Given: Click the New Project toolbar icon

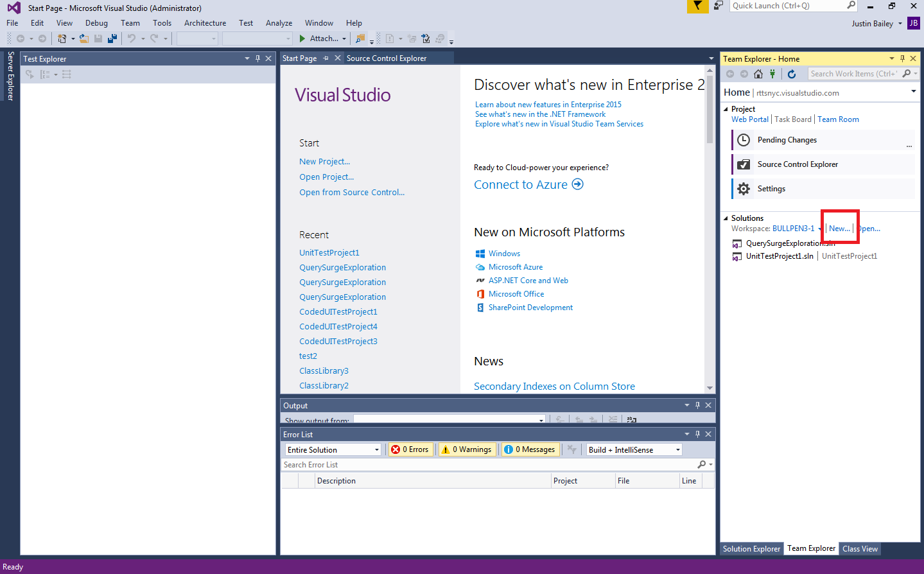Looking at the screenshot, I should pyautogui.click(x=62, y=39).
